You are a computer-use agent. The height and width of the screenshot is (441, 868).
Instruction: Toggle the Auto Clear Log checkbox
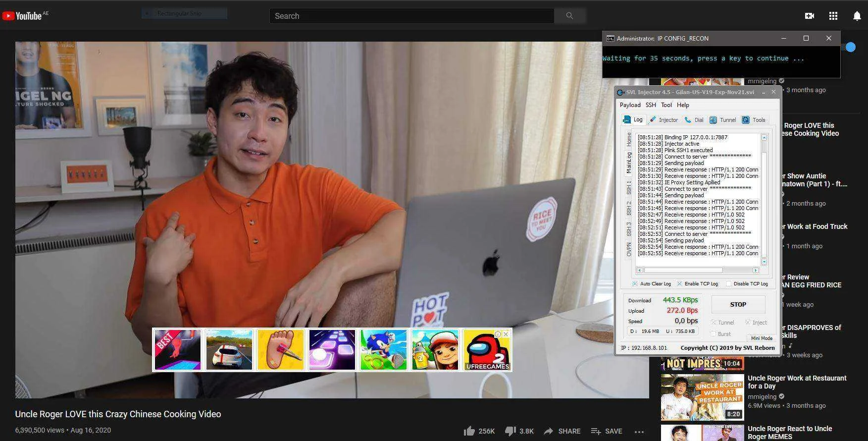[x=635, y=284]
